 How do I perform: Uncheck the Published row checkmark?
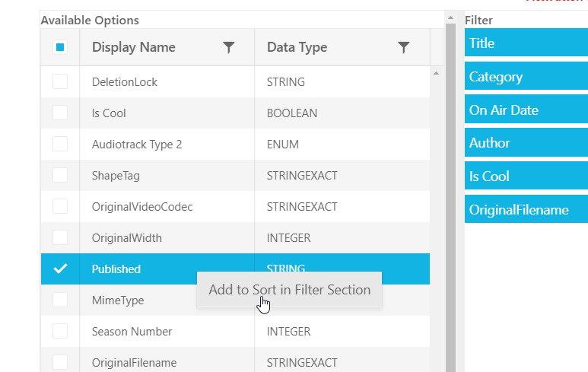tap(60, 269)
